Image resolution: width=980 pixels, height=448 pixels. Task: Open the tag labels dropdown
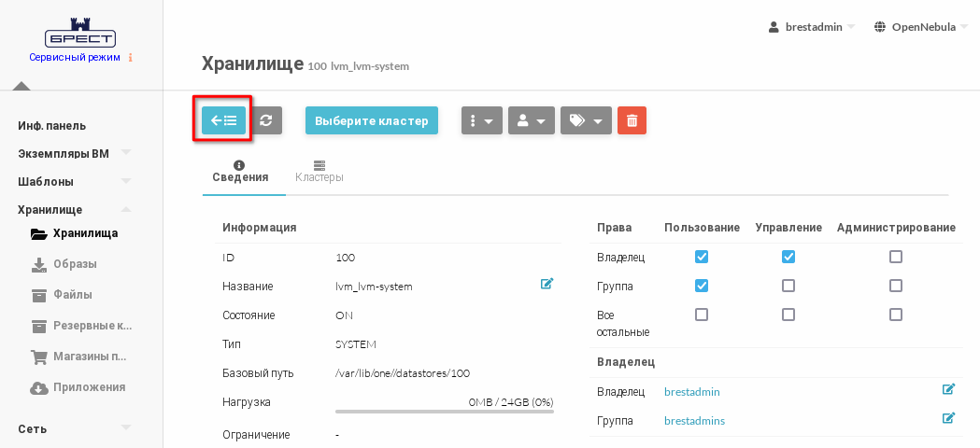[x=586, y=120]
